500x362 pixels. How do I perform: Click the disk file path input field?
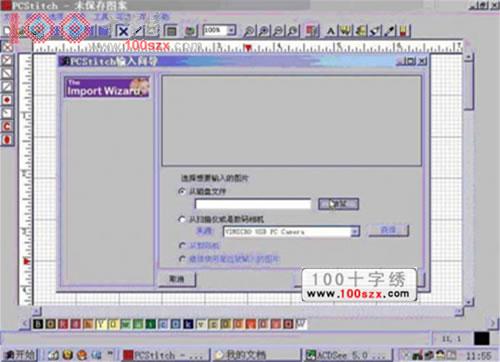pyautogui.click(x=253, y=204)
